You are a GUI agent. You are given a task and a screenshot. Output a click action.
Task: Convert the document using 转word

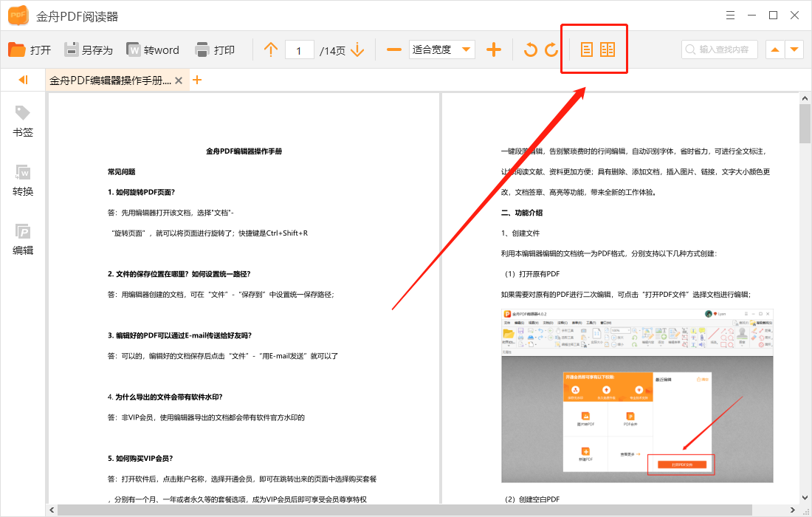153,49
